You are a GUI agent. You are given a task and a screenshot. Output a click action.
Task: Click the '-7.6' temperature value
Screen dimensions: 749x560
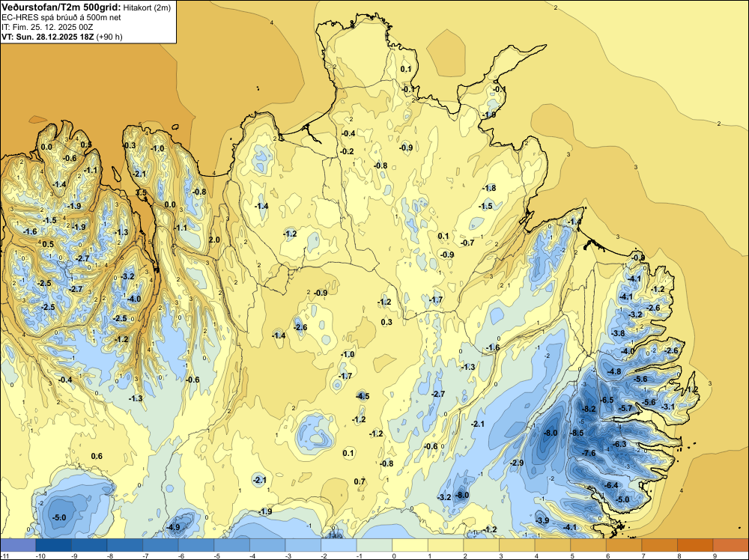(x=589, y=453)
